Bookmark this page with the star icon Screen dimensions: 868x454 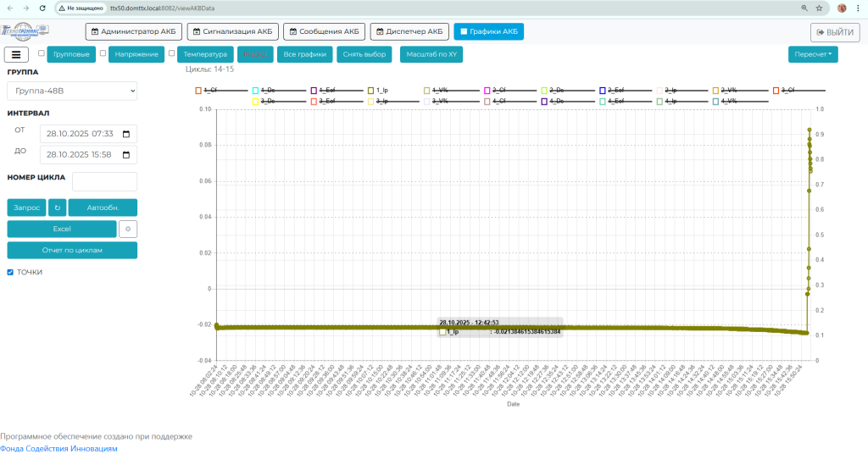820,8
